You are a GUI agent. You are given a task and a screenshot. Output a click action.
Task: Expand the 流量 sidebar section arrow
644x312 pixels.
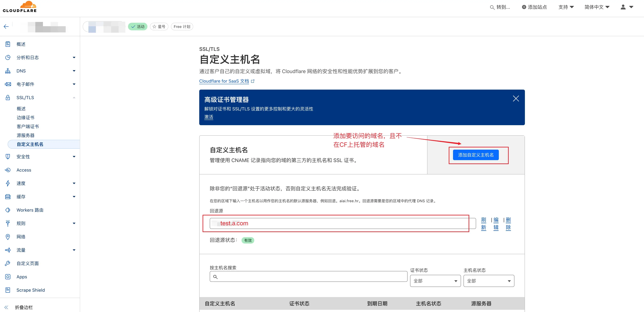point(74,250)
